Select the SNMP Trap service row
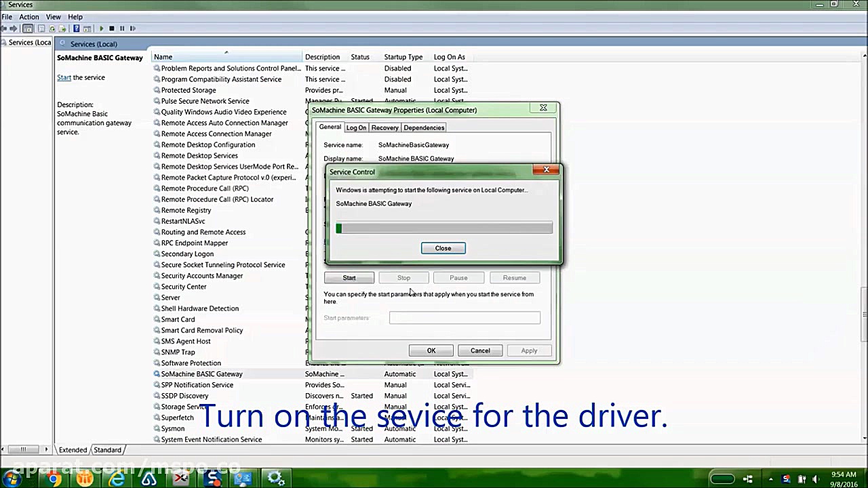This screenshot has height=488, width=868. point(229,352)
